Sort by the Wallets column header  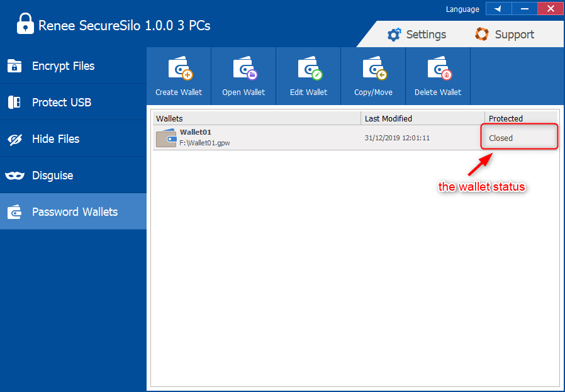(x=257, y=118)
